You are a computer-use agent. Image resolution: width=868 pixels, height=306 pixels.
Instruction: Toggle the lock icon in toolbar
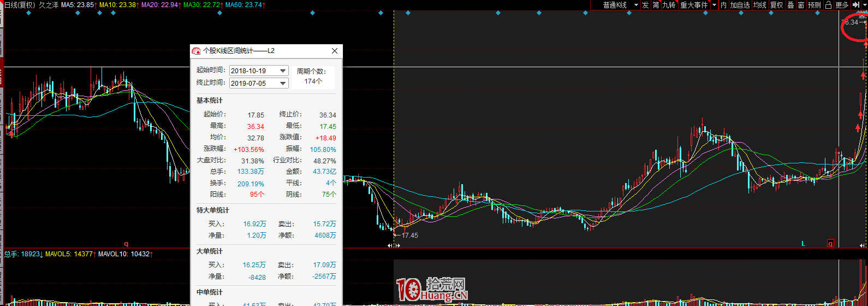pos(828,5)
